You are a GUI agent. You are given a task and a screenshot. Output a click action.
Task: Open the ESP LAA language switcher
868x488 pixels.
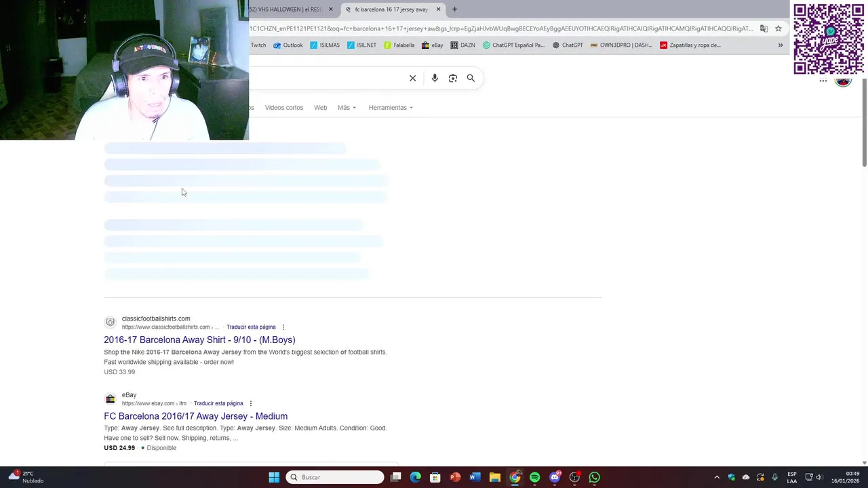pyautogui.click(x=792, y=477)
